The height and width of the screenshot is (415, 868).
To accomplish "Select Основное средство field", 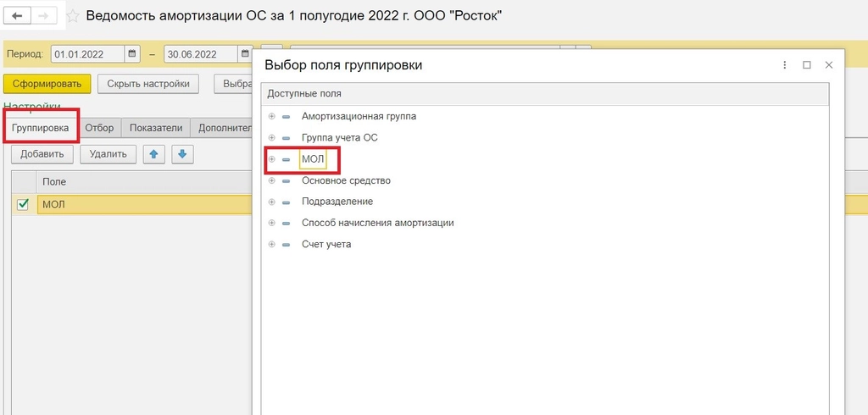I will point(346,180).
